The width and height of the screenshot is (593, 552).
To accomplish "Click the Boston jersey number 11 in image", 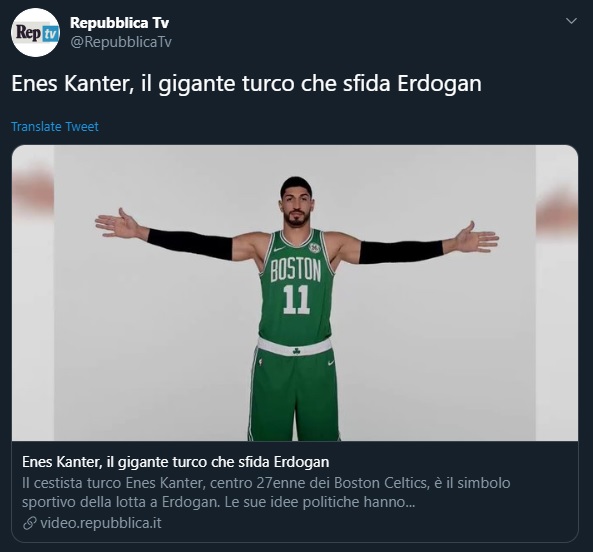I will pos(296,299).
